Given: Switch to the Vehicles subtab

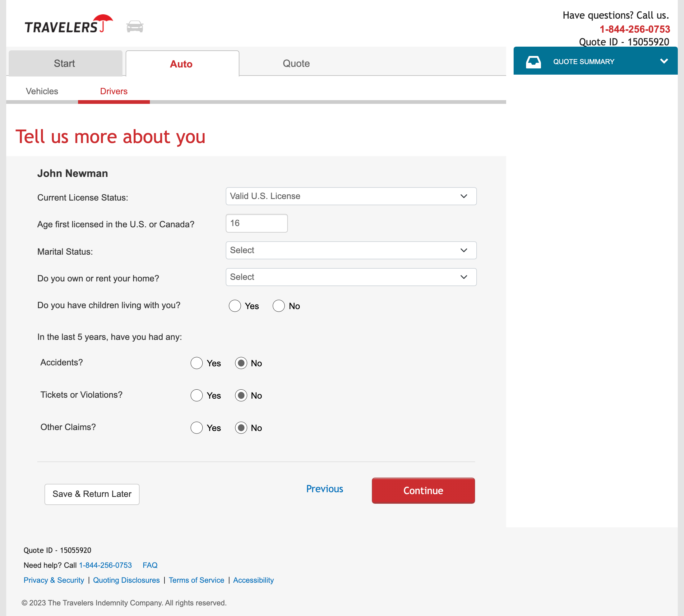Looking at the screenshot, I should (x=41, y=91).
